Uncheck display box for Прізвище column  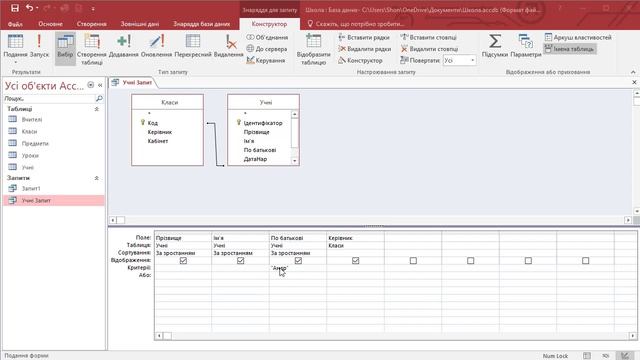183,260
